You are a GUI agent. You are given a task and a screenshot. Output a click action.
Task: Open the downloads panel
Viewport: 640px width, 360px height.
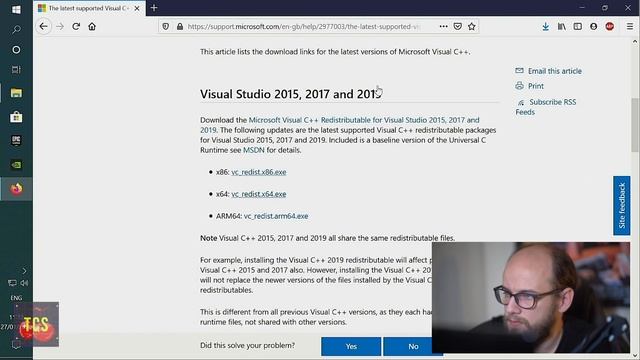(545, 27)
